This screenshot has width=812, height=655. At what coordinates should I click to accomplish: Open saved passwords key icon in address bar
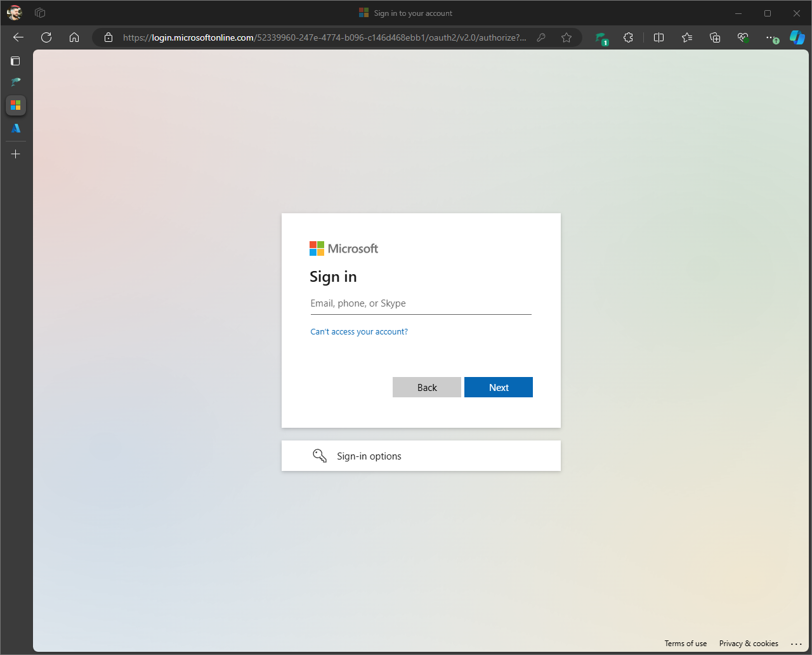pos(541,37)
